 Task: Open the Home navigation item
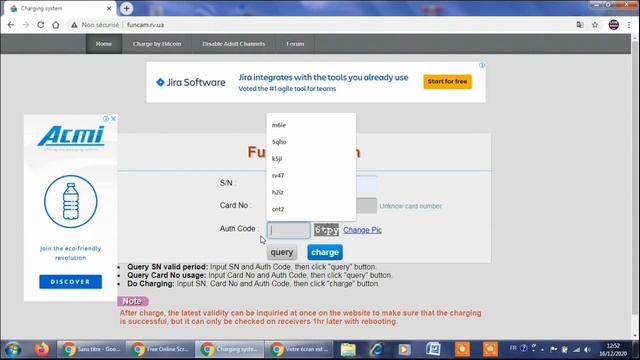(104, 44)
